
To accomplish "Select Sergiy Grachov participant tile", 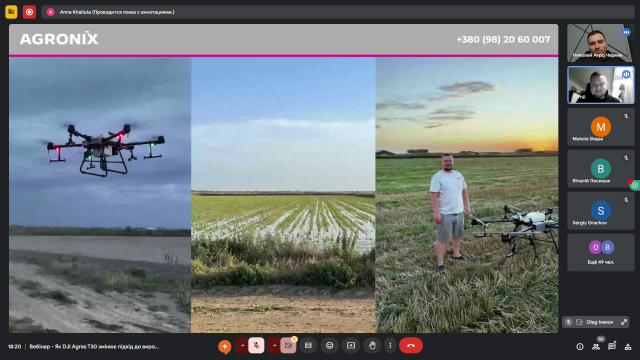I will pos(601,211).
